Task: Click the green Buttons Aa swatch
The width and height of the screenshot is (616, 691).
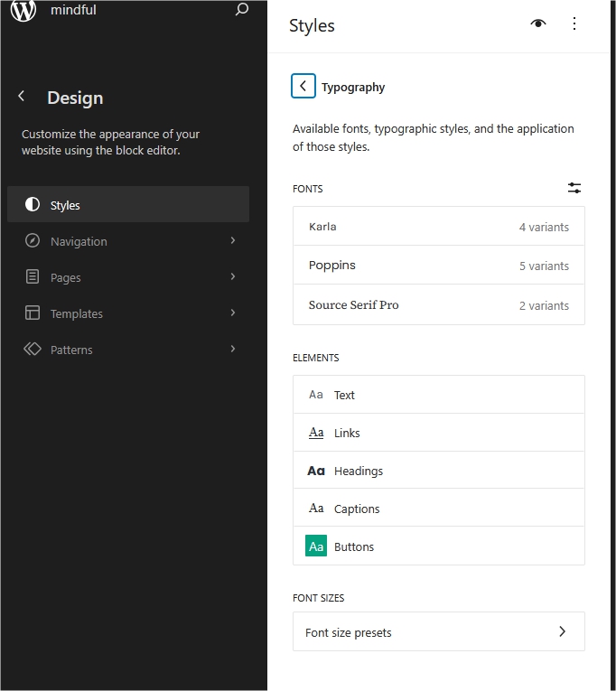Action: [316, 546]
